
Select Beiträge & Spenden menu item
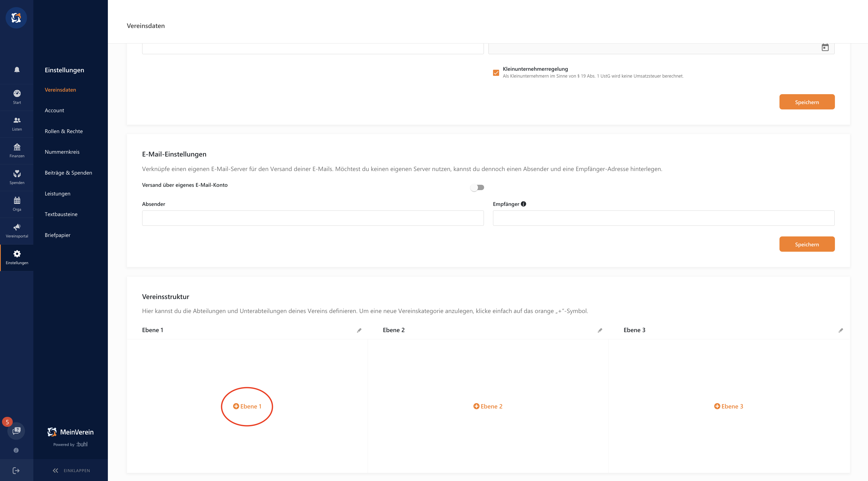pos(68,173)
